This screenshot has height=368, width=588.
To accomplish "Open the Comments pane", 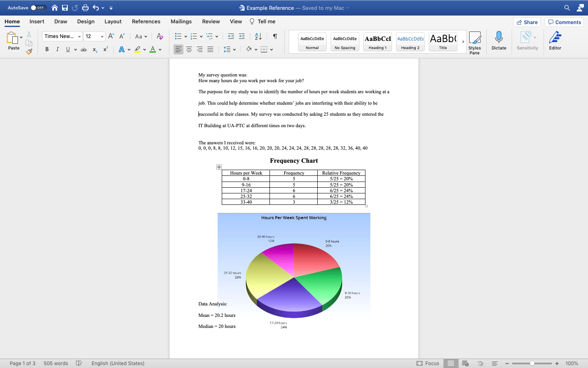I will 564,22.
